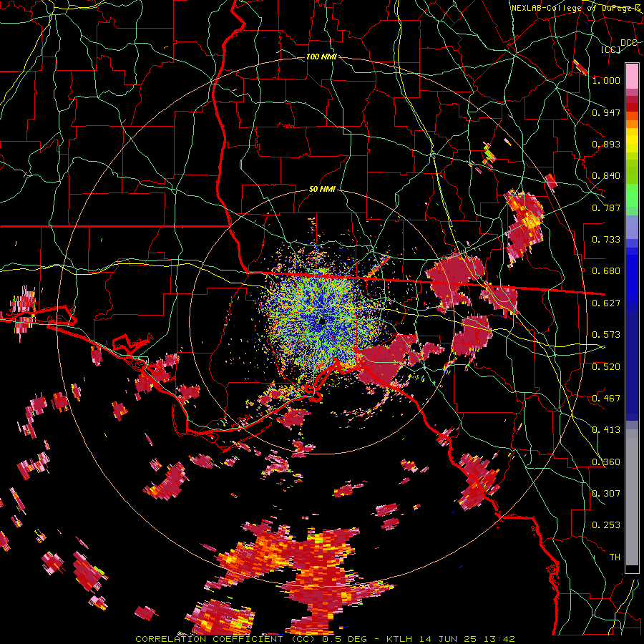The height and width of the screenshot is (644, 644).
Task: Click the 0.360 legend value
Action: coord(606,462)
